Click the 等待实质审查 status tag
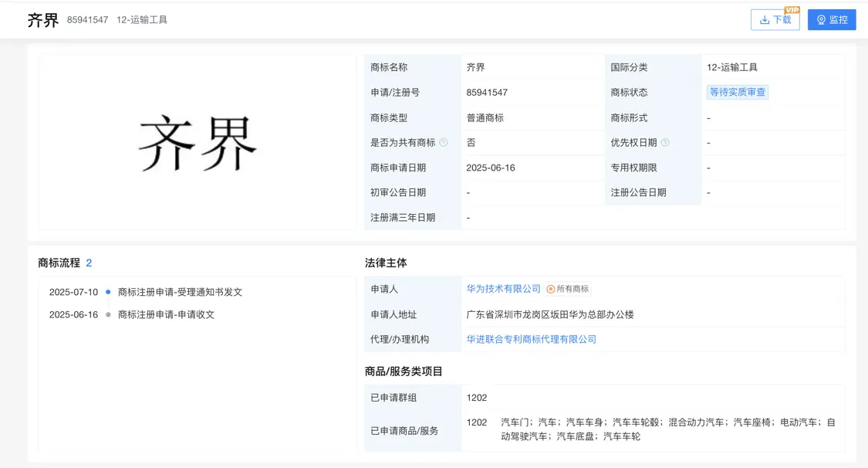The width and height of the screenshot is (868, 468). point(738,93)
